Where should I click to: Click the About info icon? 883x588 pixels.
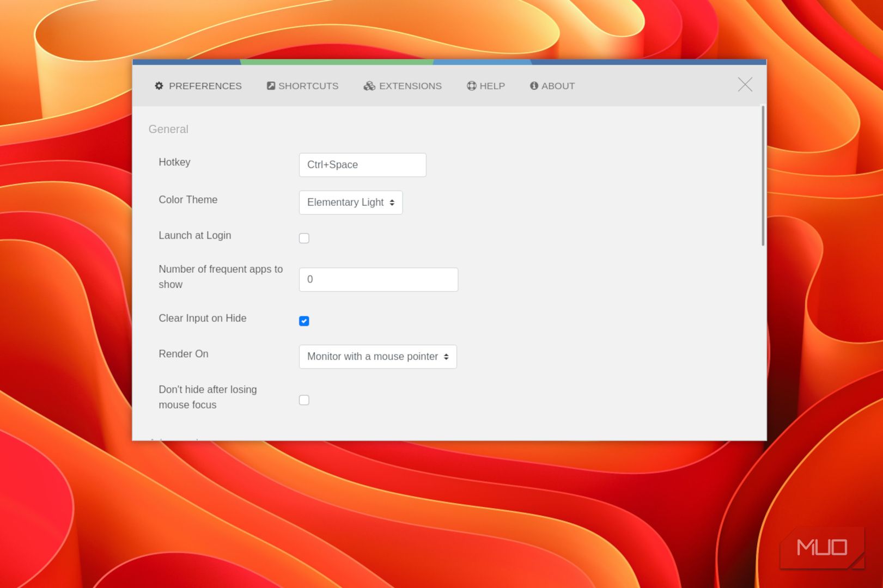coord(534,86)
